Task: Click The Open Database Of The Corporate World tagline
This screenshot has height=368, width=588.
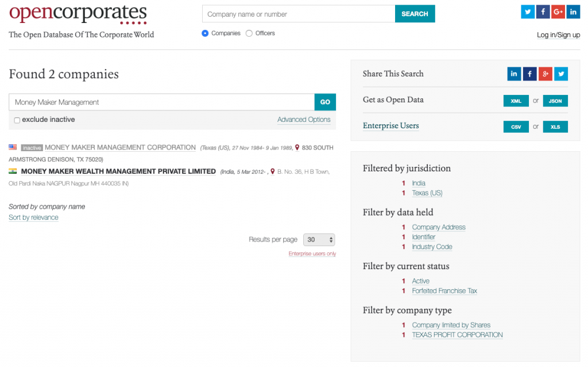Action: pos(82,34)
